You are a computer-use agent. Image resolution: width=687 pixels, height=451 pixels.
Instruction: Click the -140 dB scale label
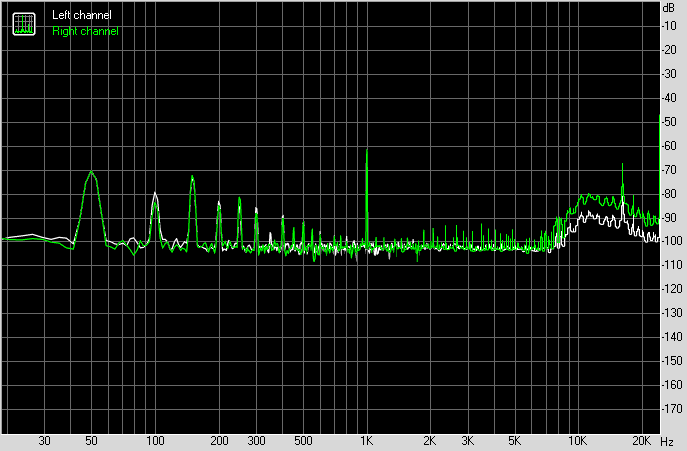[671, 337]
